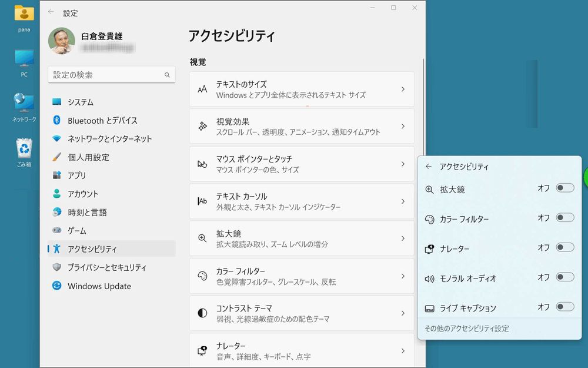Toggle 拡大鏡 switch in the quick panel
Screen dimensions: 588x368
pyautogui.click(x=564, y=188)
